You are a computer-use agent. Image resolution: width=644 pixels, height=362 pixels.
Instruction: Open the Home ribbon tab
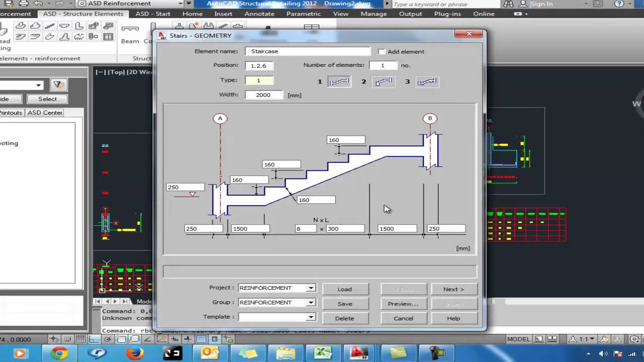click(x=192, y=14)
